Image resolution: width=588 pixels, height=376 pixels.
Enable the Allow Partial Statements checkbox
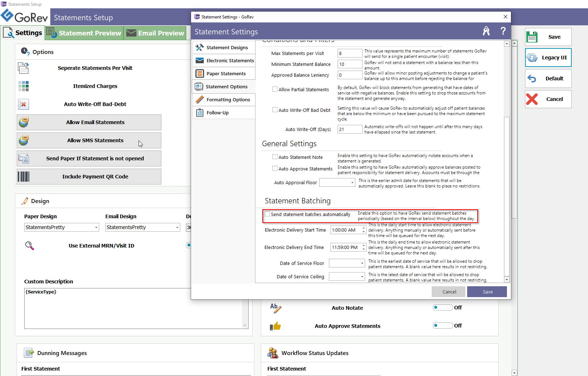pyautogui.click(x=275, y=89)
